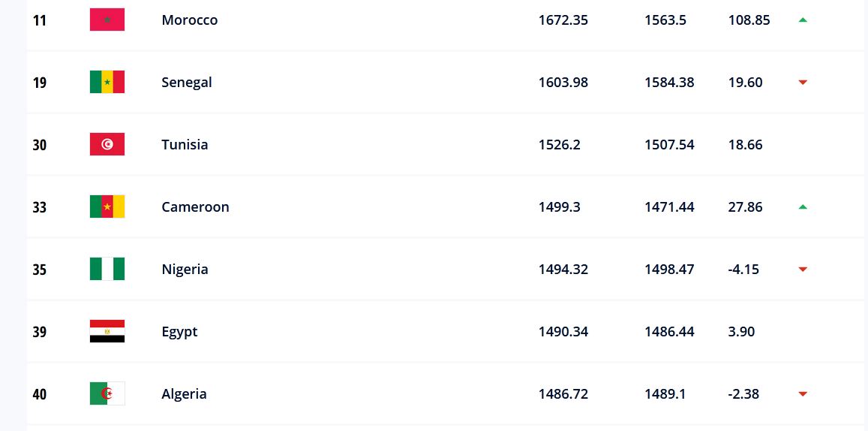This screenshot has width=868, height=431.
Task: Open the Morocco team link
Action: pos(189,20)
